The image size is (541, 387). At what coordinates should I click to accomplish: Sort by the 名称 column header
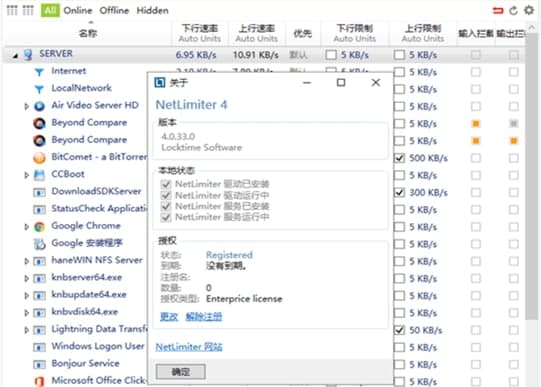point(88,33)
